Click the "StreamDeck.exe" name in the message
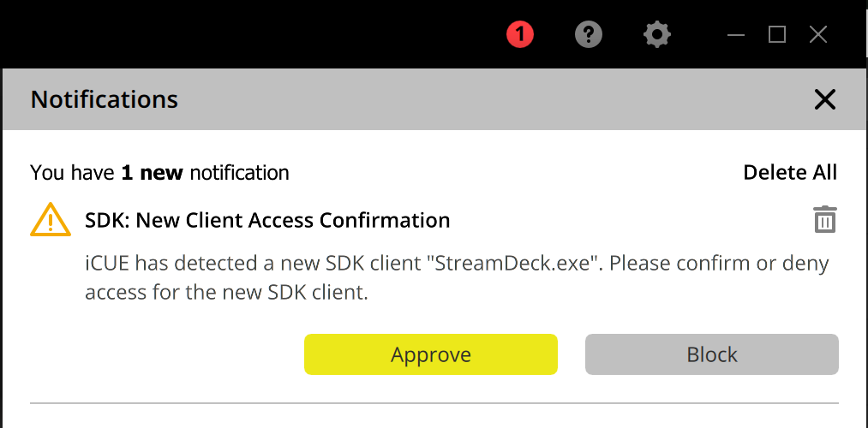The width and height of the screenshot is (868, 428). pyautogui.click(x=512, y=263)
